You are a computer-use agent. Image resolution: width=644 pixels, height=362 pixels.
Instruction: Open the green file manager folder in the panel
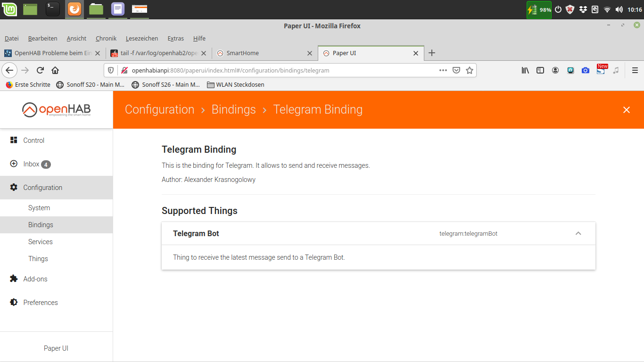point(96,9)
